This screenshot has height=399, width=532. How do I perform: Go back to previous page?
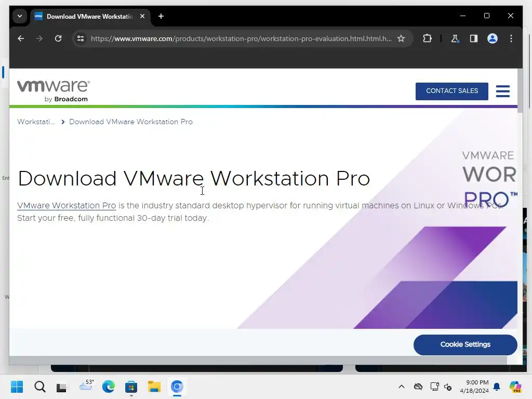coord(21,38)
